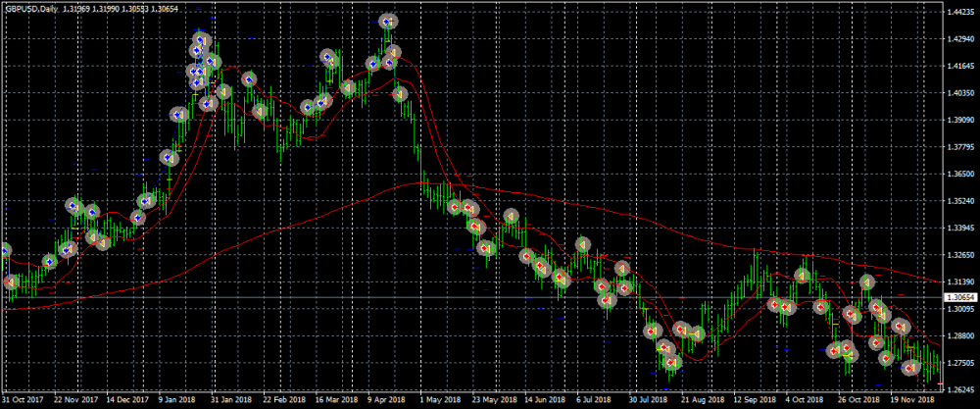
Task: Click the 19 Nov 2018 date label
Action: pos(911,400)
